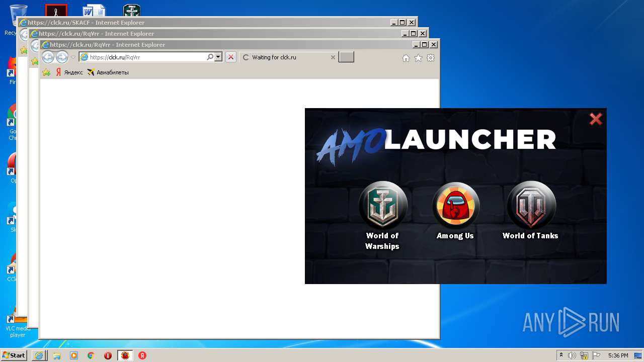Click the clock showing 5:36 PM
The image size is (644, 362).
(618, 355)
